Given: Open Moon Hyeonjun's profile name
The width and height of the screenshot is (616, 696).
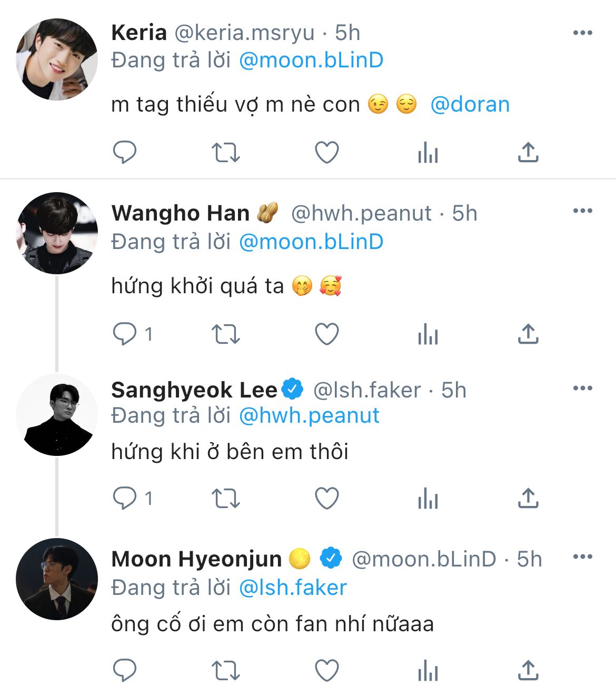Looking at the screenshot, I should [x=196, y=559].
